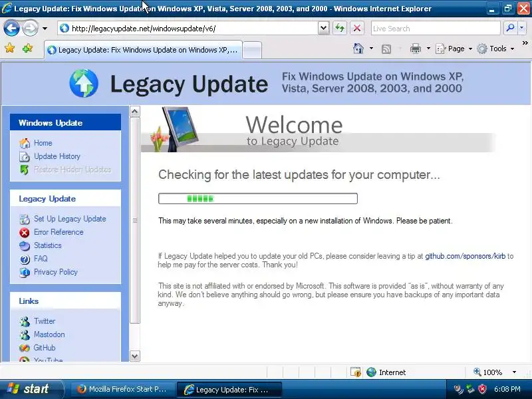The image size is (532, 399).
Task: Click the Mastodon people icon
Action: [25, 335]
